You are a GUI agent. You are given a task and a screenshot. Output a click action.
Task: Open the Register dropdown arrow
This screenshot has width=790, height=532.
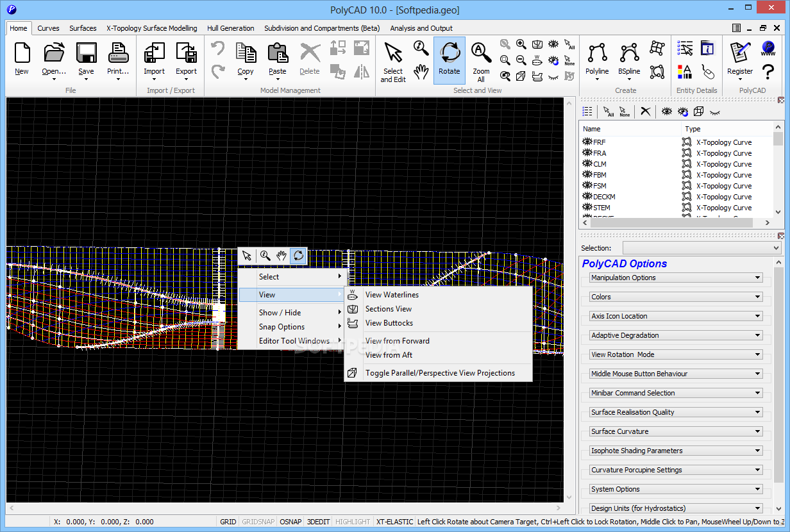[x=740, y=79]
